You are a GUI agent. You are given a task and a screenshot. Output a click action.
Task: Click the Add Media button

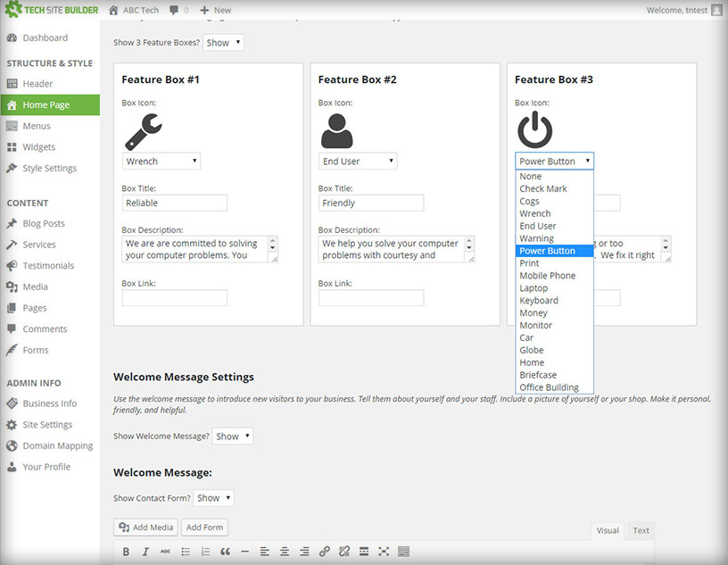(145, 527)
